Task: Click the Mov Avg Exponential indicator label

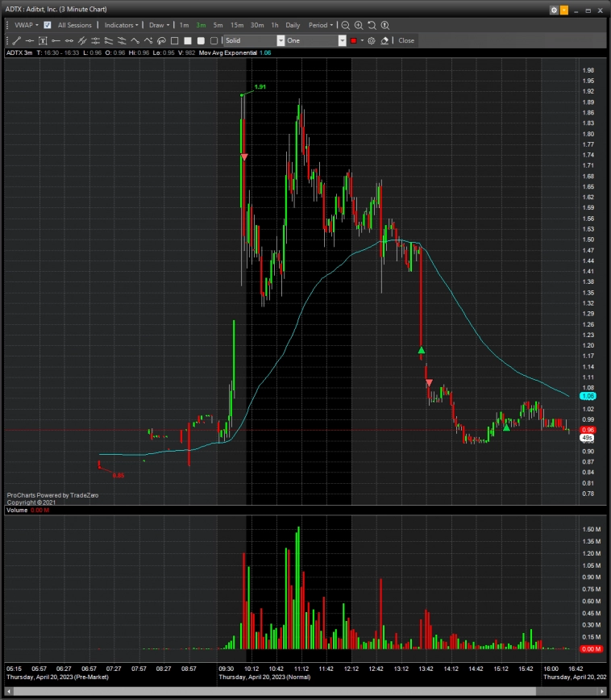Action: tap(228, 52)
